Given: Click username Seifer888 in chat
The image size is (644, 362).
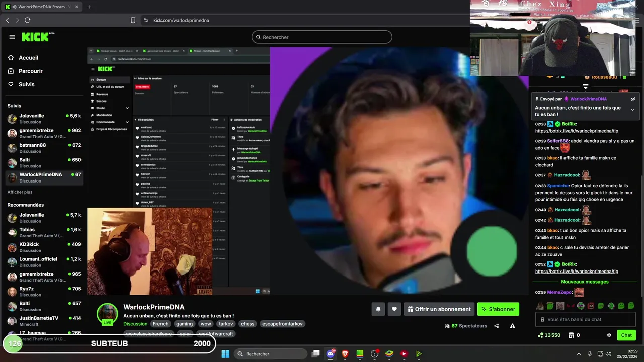Looking at the screenshot, I should 558,141.
